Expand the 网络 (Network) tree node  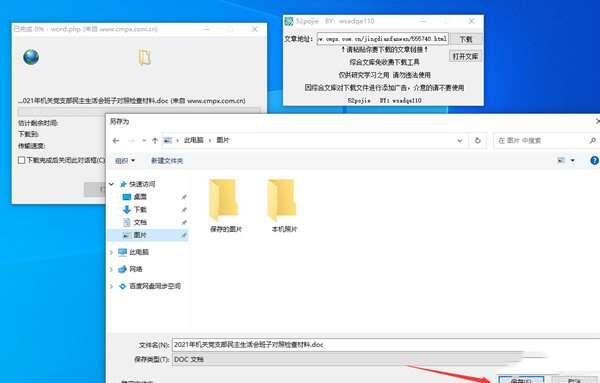(112, 269)
